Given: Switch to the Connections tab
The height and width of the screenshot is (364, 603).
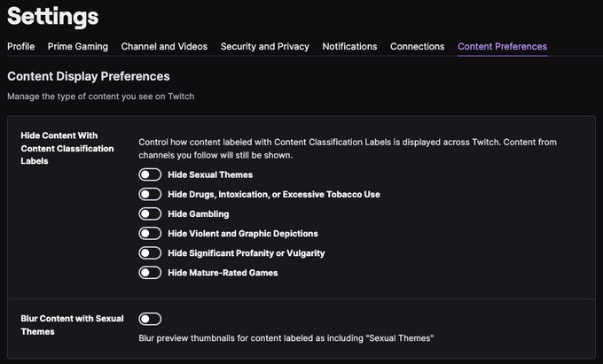Looking at the screenshot, I should click(x=418, y=46).
